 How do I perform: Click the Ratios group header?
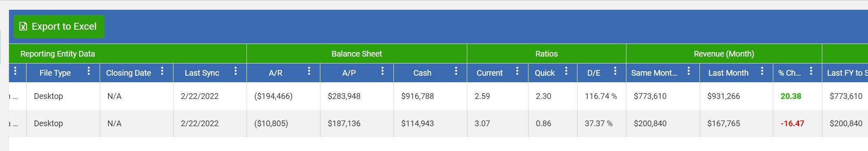pos(546,54)
